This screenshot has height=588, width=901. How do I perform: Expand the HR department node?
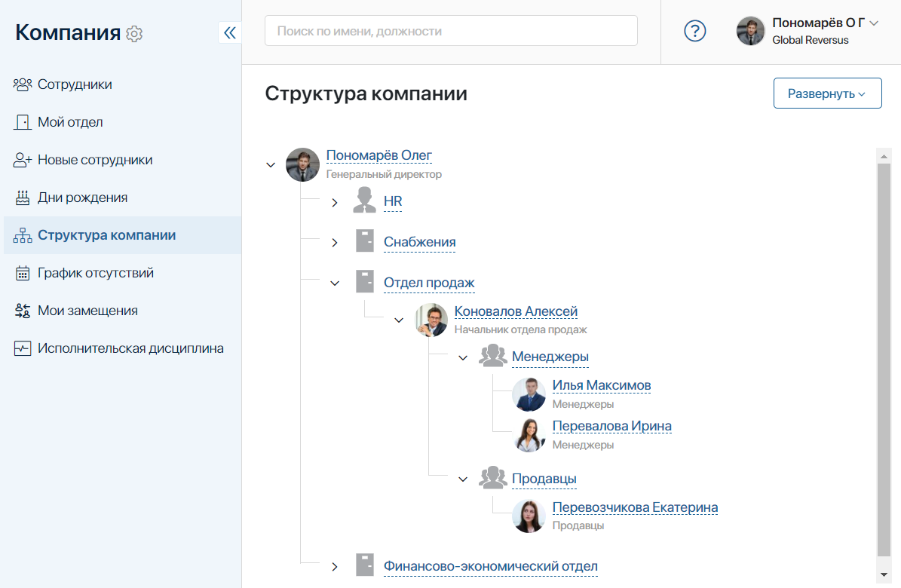pos(335,202)
